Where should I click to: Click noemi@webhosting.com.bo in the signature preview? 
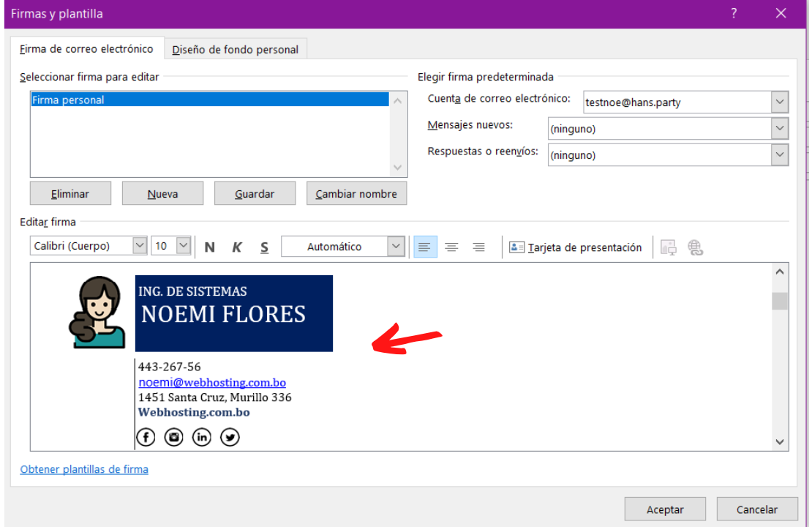(212, 382)
